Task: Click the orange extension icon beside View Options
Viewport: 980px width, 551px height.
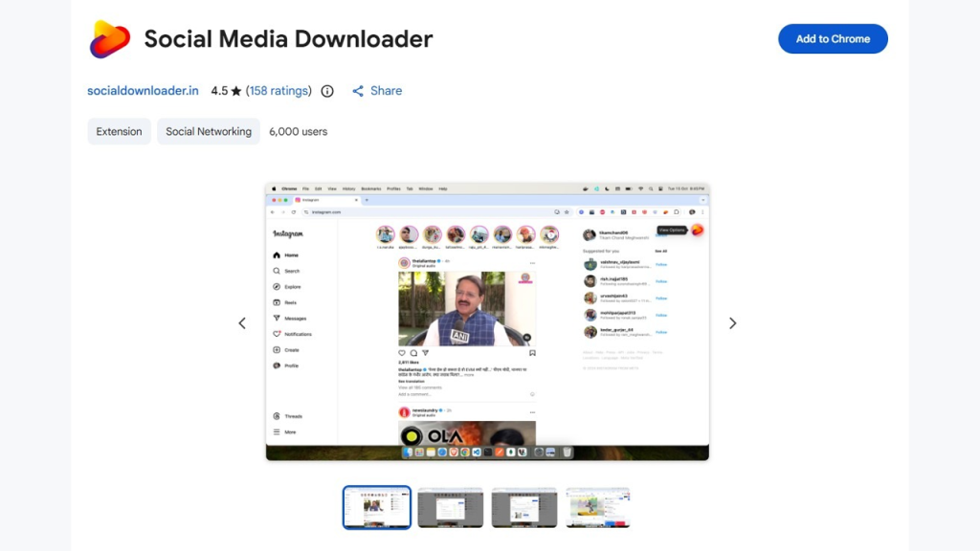Action: [x=698, y=230]
